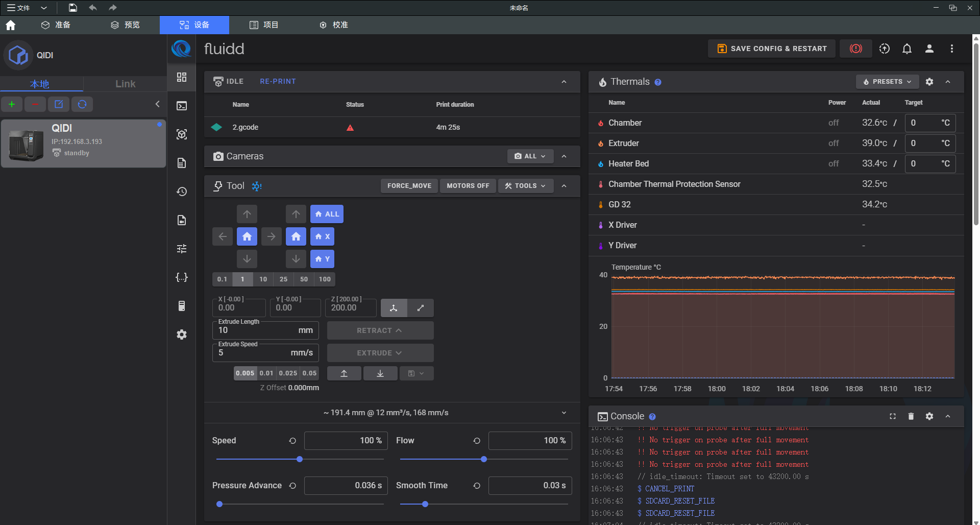Image resolution: width=980 pixels, height=525 pixels.
Task: Click the Flow slider handle
Action: [483, 459]
